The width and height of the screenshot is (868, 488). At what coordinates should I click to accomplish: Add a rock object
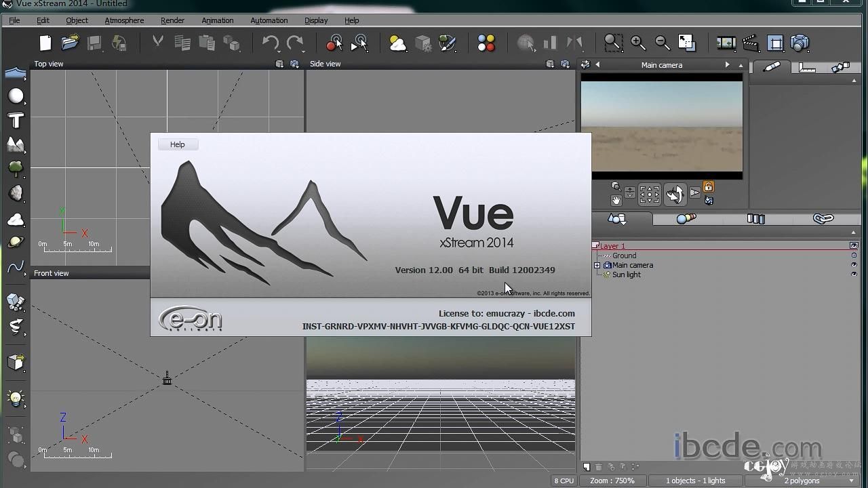coord(15,193)
